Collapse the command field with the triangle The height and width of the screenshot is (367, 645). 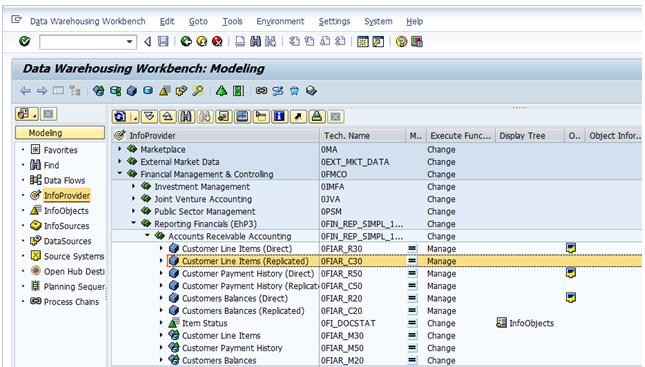pyautogui.click(x=148, y=42)
